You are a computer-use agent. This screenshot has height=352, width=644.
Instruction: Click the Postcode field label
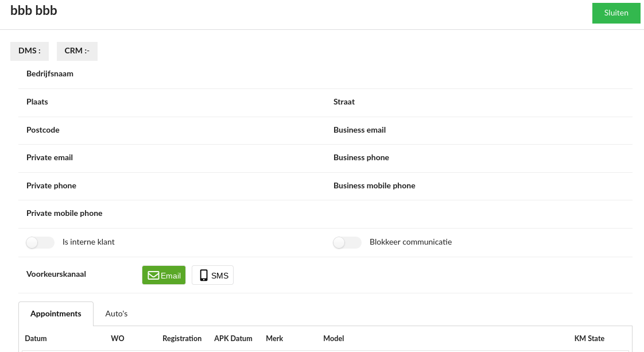[x=42, y=130]
